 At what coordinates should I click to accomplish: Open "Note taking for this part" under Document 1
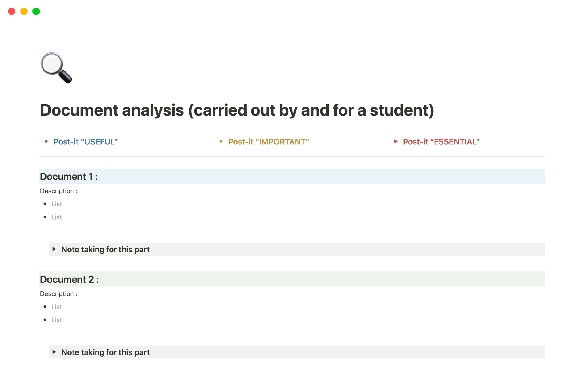[x=105, y=249]
